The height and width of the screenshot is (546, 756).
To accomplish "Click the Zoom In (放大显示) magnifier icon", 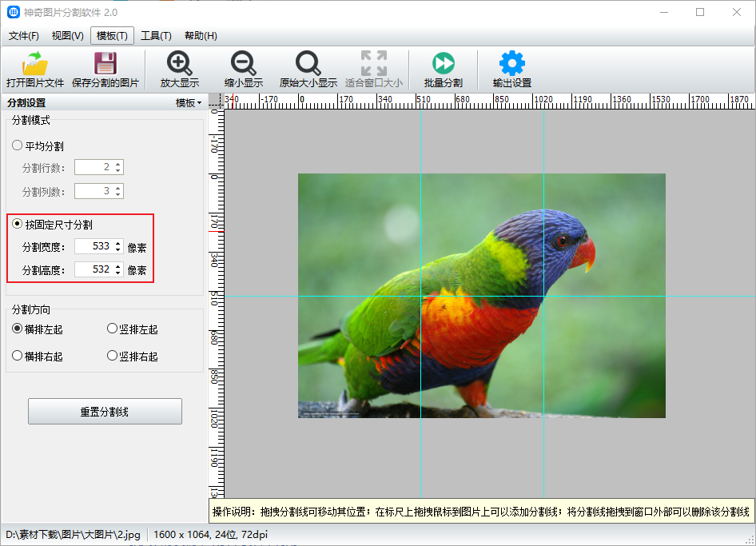I will click(x=179, y=64).
